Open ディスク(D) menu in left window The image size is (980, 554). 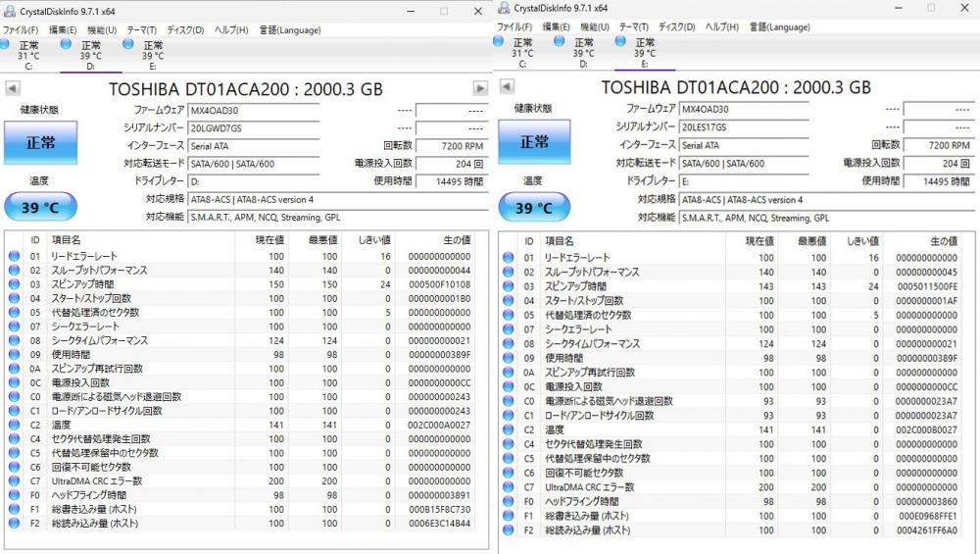[x=185, y=30]
